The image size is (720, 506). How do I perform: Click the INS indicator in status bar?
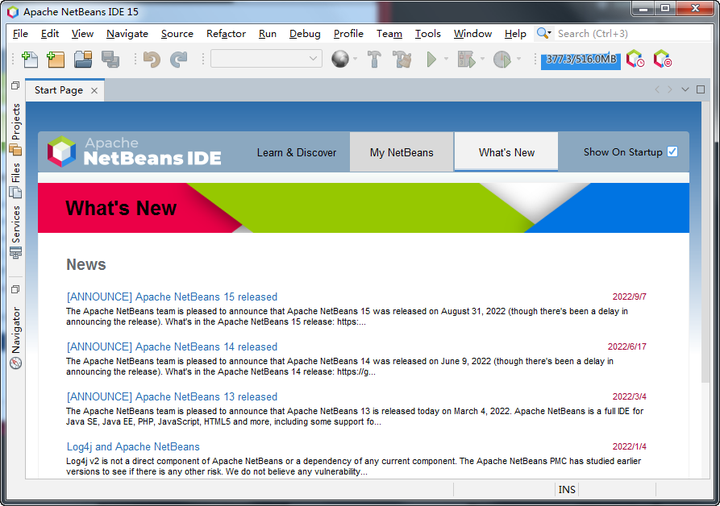click(567, 489)
